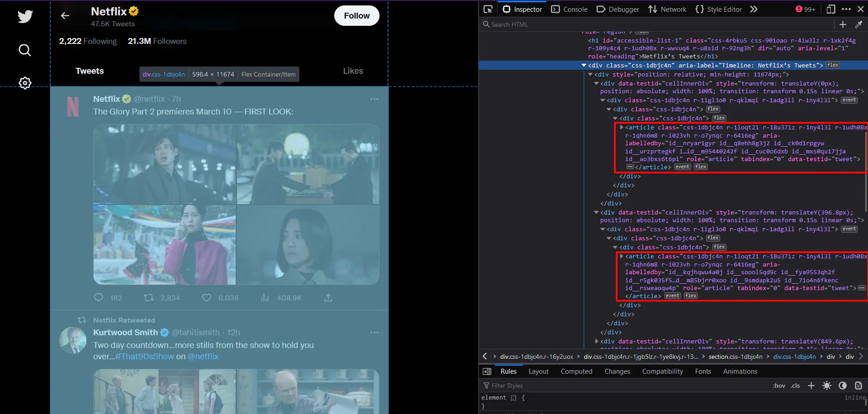Open the print media simulation icon
The height and width of the screenshot is (414, 868).
(x=859, y=385)
